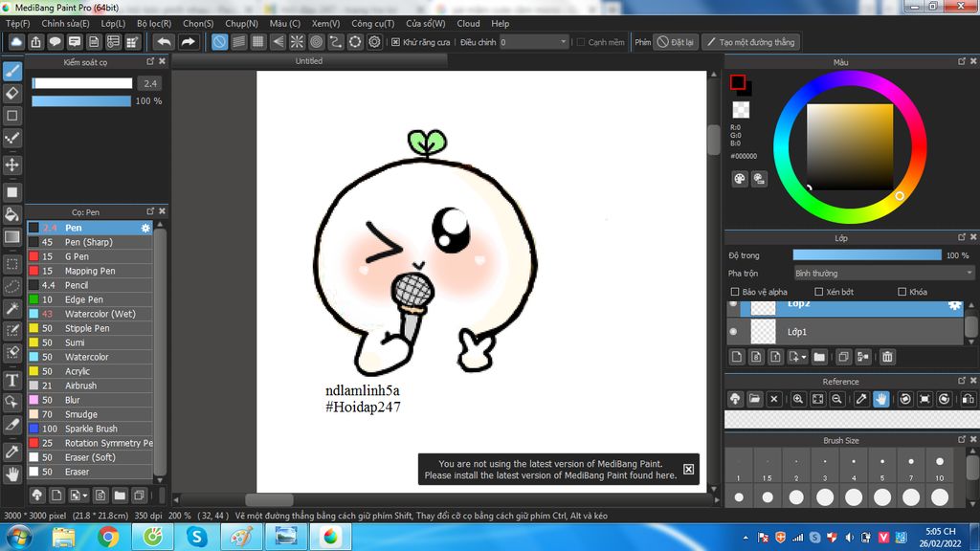Open the Windows Start menu

18,537
